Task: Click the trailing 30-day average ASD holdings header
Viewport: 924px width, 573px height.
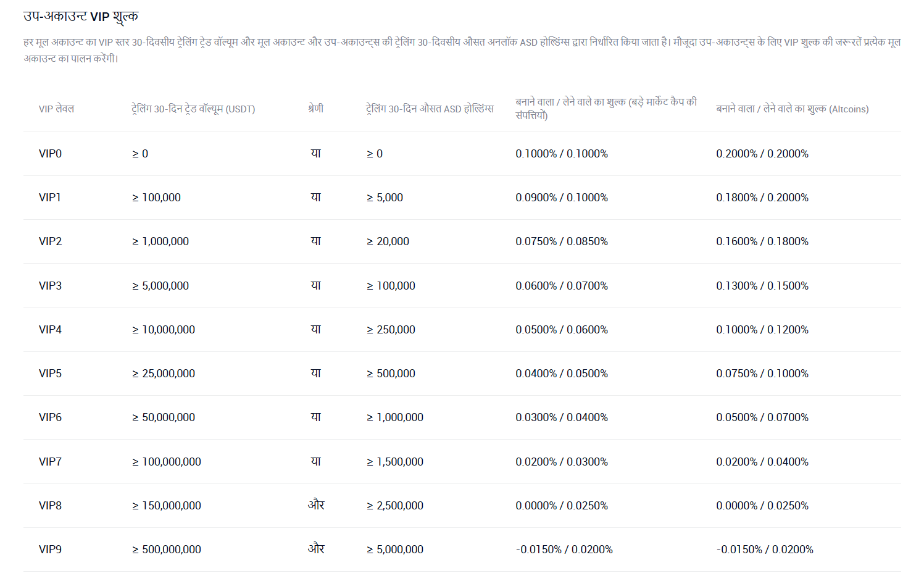Action: [x=430, y=109]
